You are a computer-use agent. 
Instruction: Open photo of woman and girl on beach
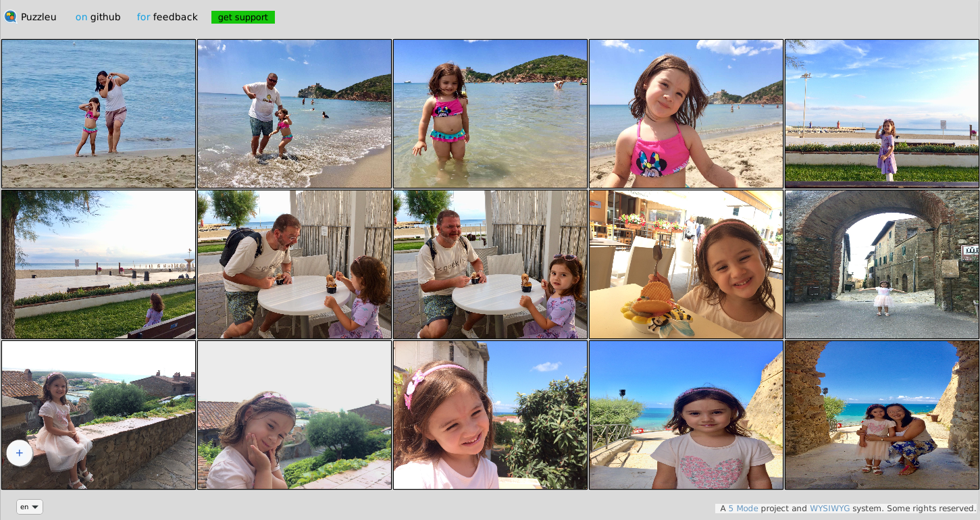tap(99, 113)
